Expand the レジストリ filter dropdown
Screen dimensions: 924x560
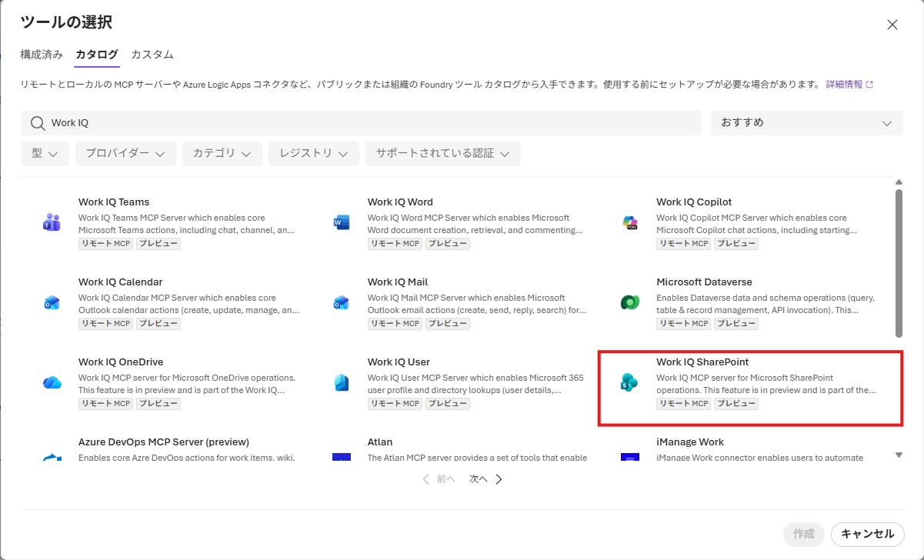(x=314, y=154)
